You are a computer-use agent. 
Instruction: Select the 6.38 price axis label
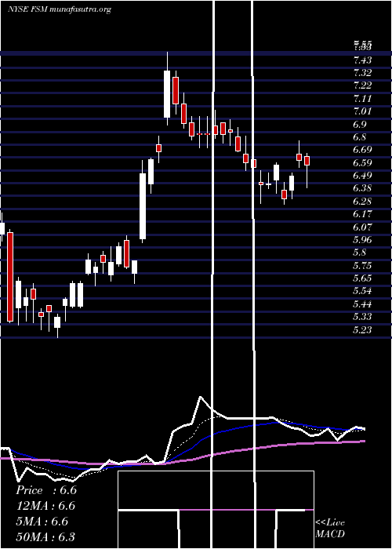click(x=362, y=188)
